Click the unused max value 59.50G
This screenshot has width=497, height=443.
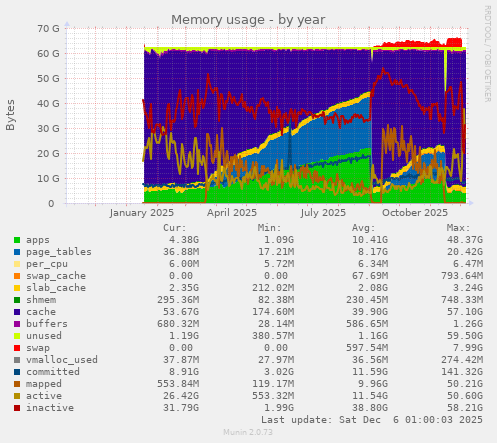[465, 336]
